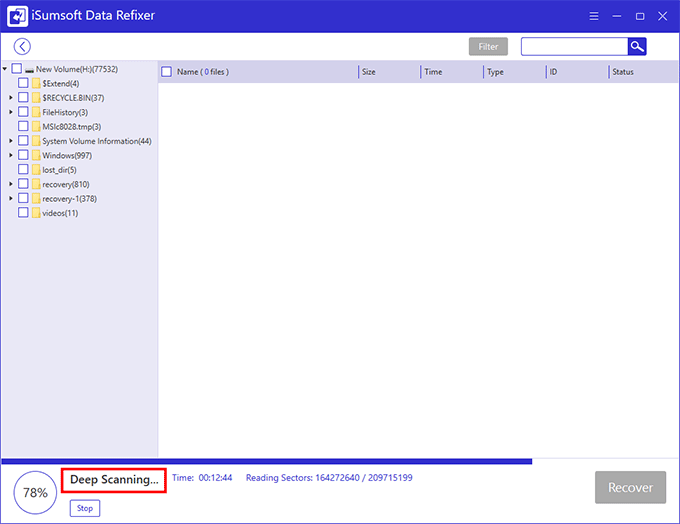Check the $RECYCLE.BIN(37) checkbox

23,97
